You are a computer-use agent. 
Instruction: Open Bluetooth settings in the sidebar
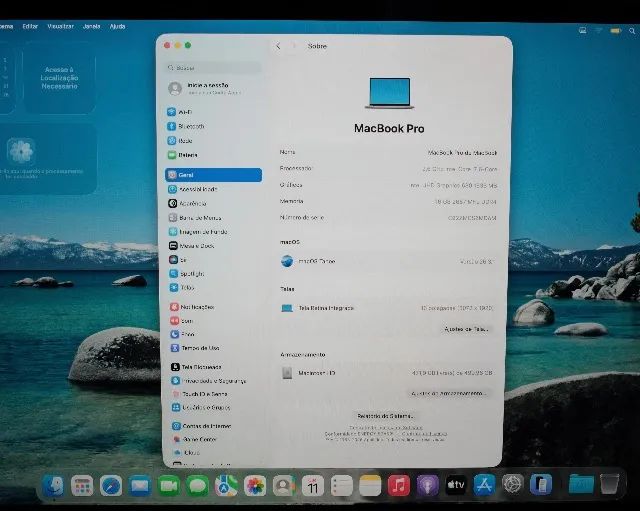tap(186, 127)
